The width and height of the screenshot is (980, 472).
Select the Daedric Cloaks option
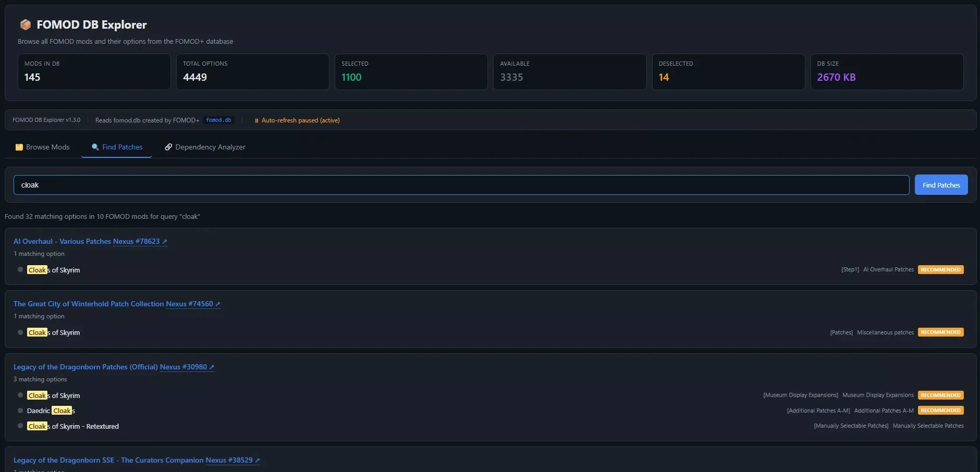click(51, 411)
